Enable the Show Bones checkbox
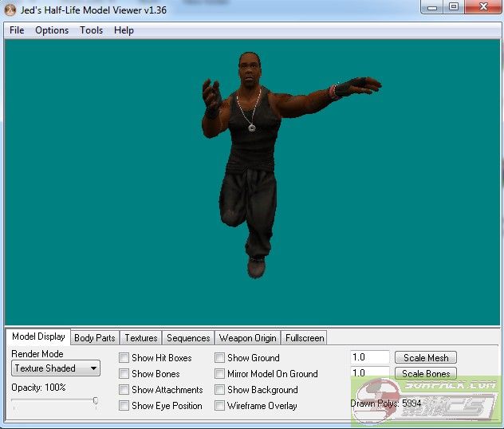Screen dimensions: 504x429 124,374
